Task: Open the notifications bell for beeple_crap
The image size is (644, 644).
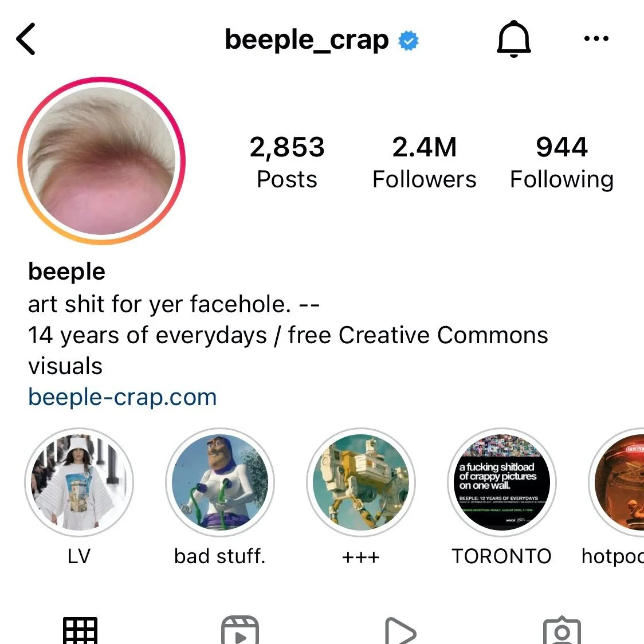Action: pos(514,39)
